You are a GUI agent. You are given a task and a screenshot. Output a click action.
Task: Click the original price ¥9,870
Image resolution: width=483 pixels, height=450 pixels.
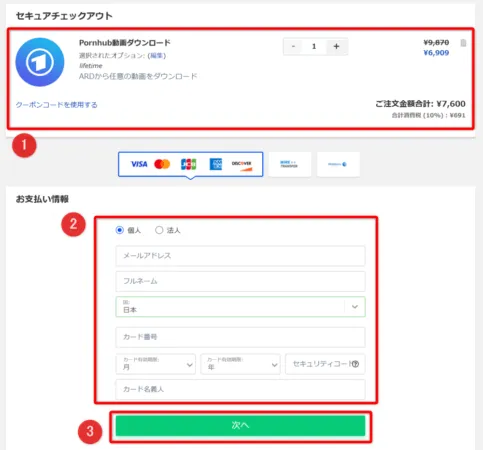(436, 42)
